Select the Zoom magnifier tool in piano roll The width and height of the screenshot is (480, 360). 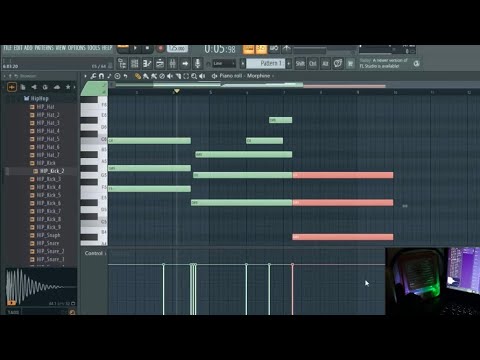[194, 76]
